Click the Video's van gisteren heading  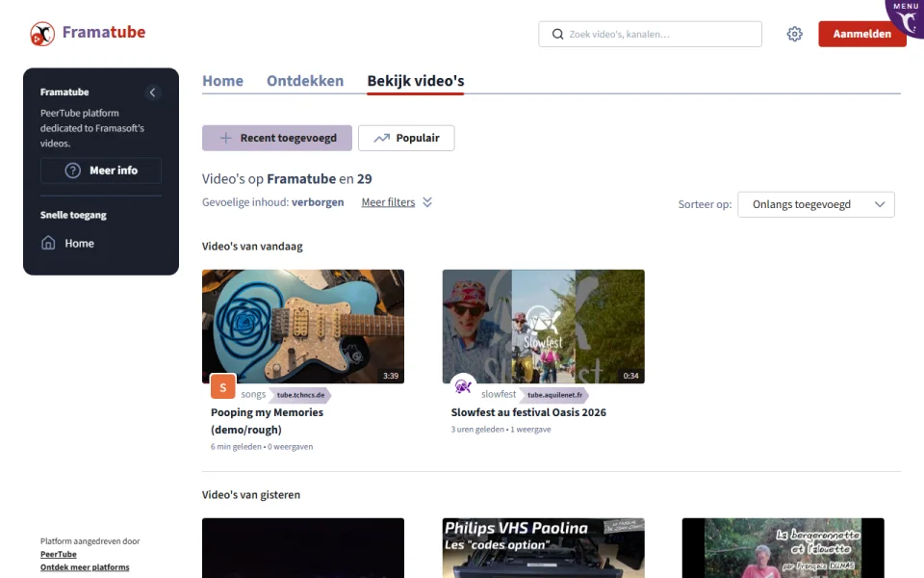point(251,495)
